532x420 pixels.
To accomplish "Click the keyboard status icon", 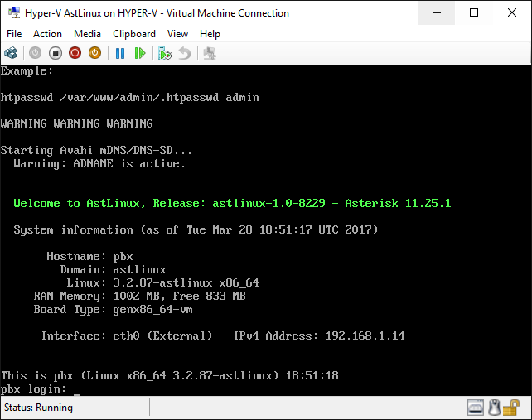I will tap(476, 408).
